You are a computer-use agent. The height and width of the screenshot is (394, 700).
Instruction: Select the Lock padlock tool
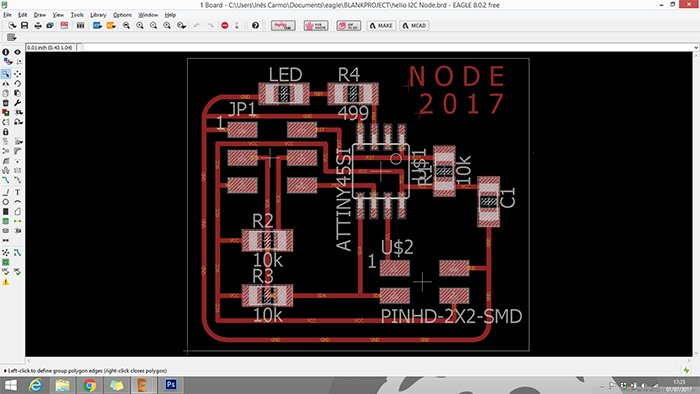pos(6,132)
